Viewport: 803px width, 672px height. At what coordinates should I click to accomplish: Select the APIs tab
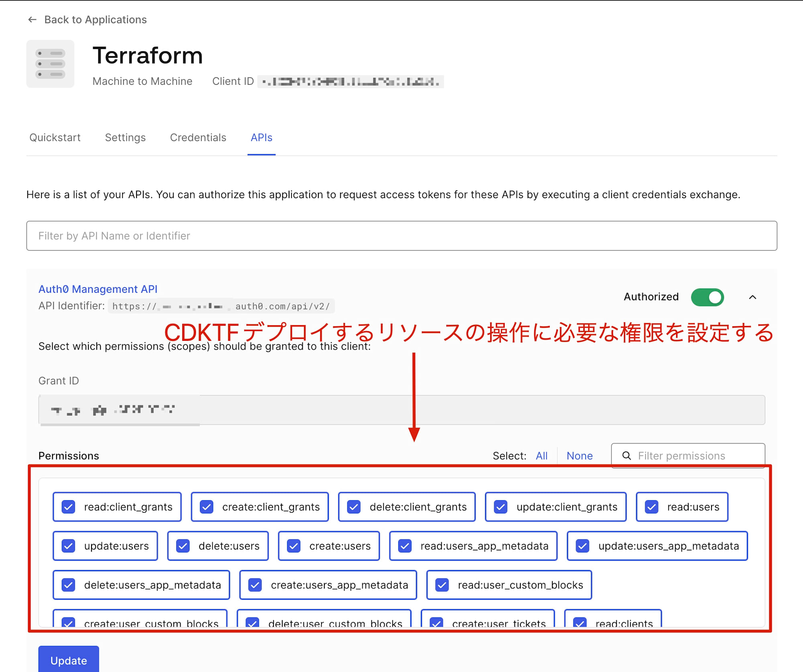click(261, 138)
